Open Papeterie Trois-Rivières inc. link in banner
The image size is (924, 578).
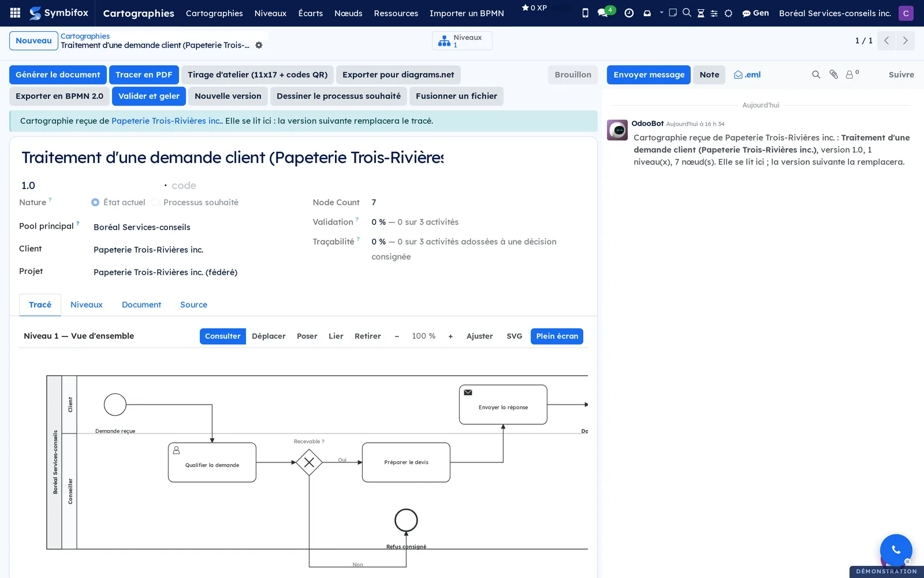[x=166, y=121]
